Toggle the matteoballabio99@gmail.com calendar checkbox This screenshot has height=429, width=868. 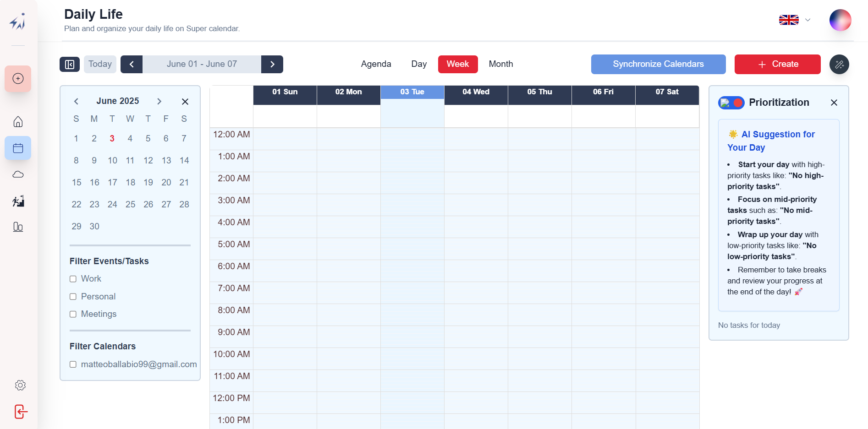73,364
